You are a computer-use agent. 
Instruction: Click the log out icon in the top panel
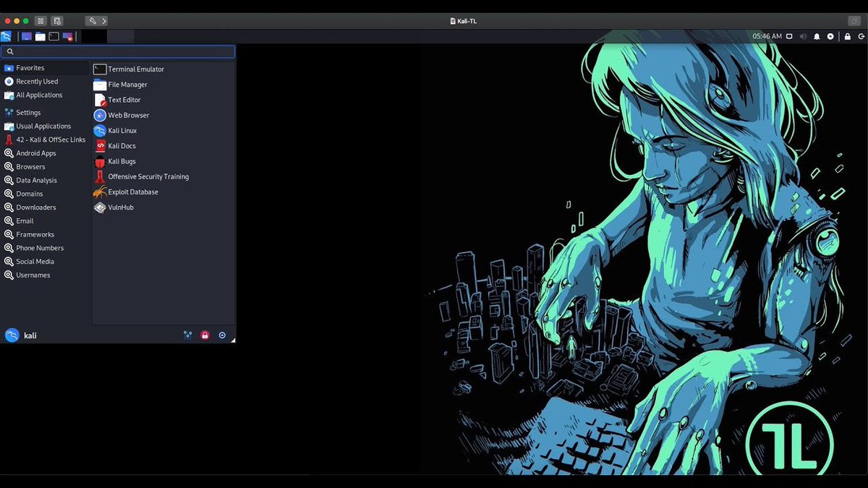861,36
